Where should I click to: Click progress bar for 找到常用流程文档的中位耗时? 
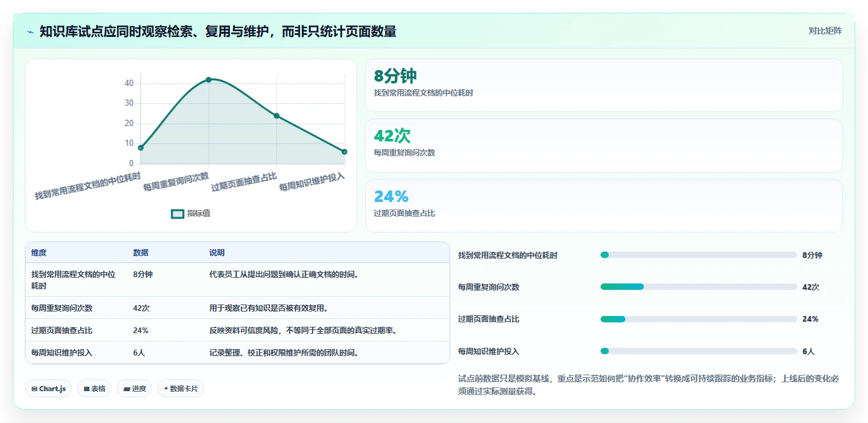[x=699, y=255]
